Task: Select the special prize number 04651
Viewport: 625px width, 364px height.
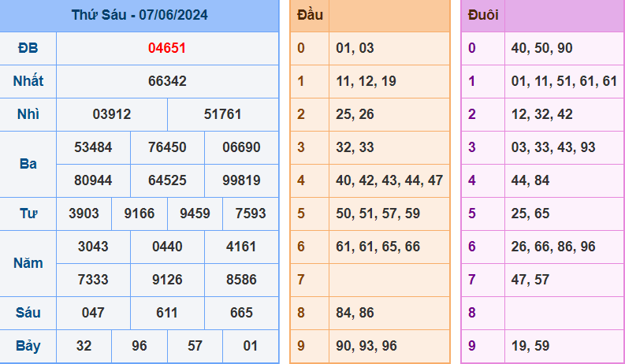Action: 167,48
